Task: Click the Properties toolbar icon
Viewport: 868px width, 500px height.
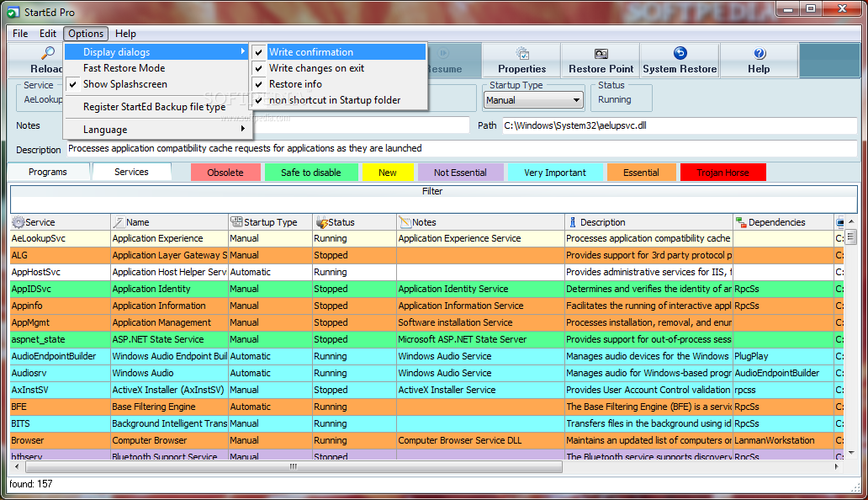Action: [522, 54]
